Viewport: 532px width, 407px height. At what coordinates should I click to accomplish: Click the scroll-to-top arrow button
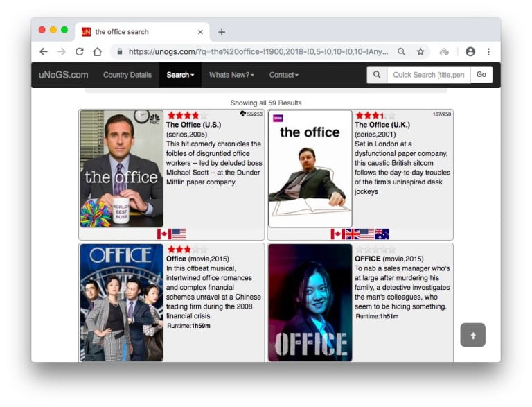(x=472, y=335)
